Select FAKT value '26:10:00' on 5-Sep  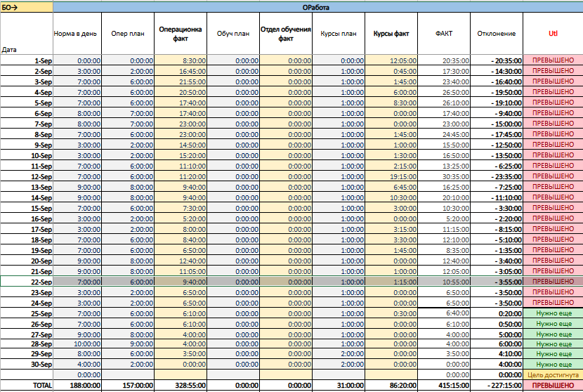[444, 103]
